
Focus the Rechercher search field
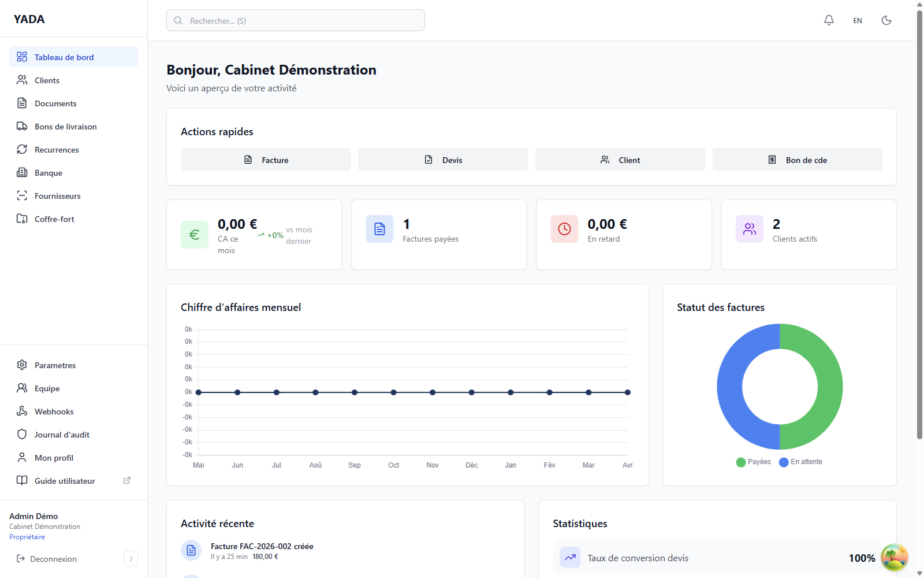[296, 20]
